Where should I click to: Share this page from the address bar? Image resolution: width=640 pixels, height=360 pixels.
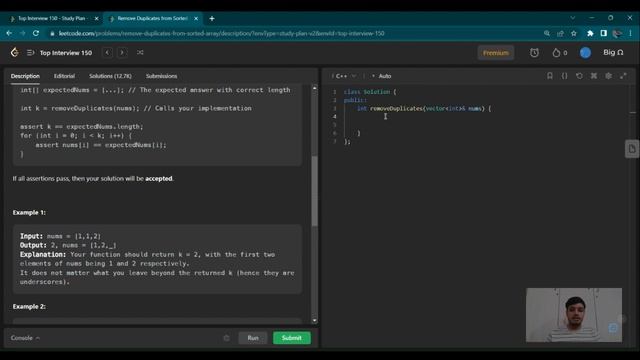pyautogui.click(x=560, y=33)
